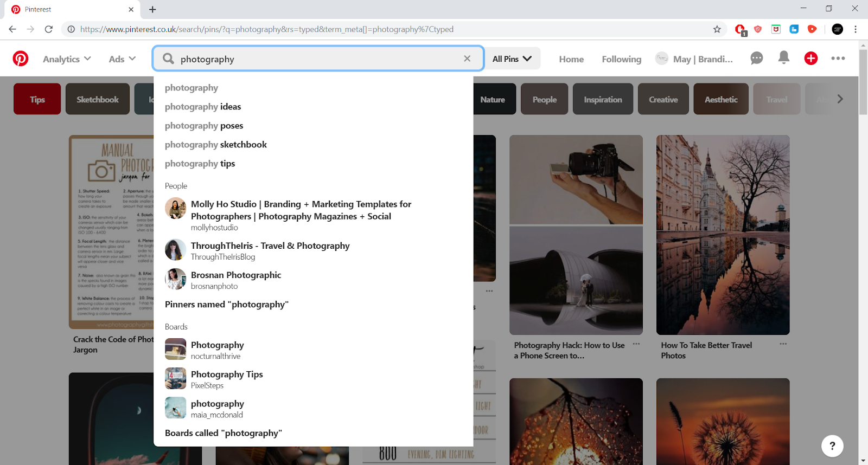Open options for the Photography Hack pin
This screenshot has width=868, height=465.
(x=636, y=344)
